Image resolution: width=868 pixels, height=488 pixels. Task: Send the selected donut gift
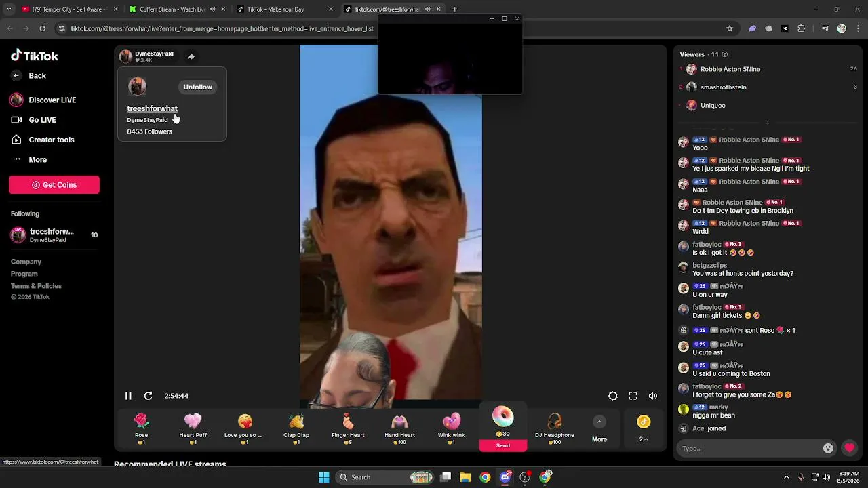point(502,445)
